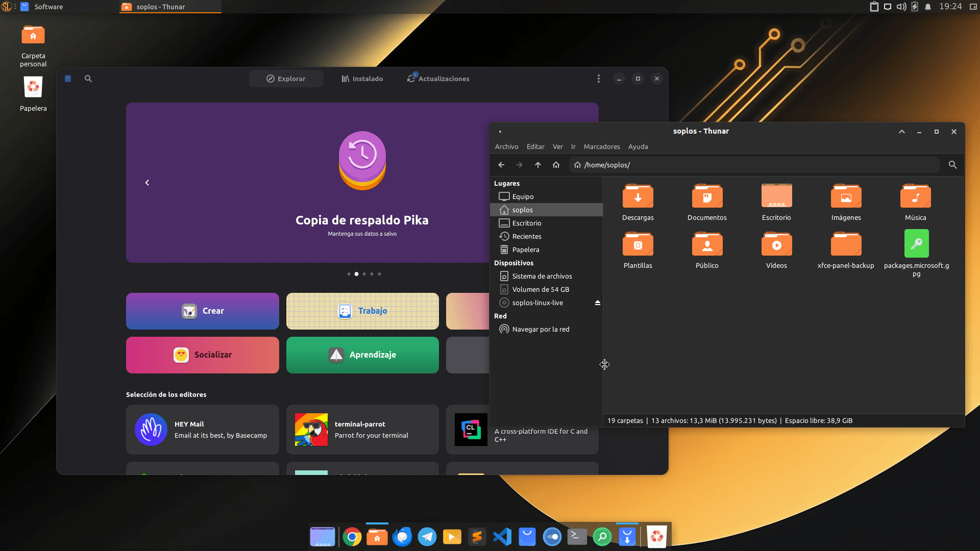Click Thunar's home toolbar button
The height and width of the screenshot is (551, 980).
[x=556, y=165]
